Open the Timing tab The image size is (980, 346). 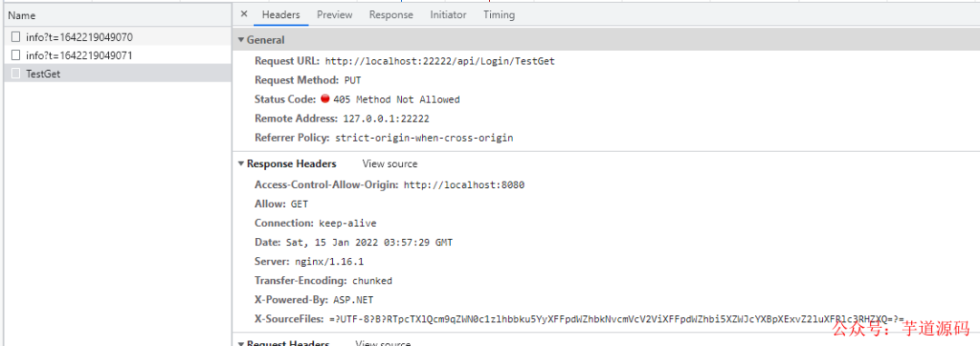point(499,15)
